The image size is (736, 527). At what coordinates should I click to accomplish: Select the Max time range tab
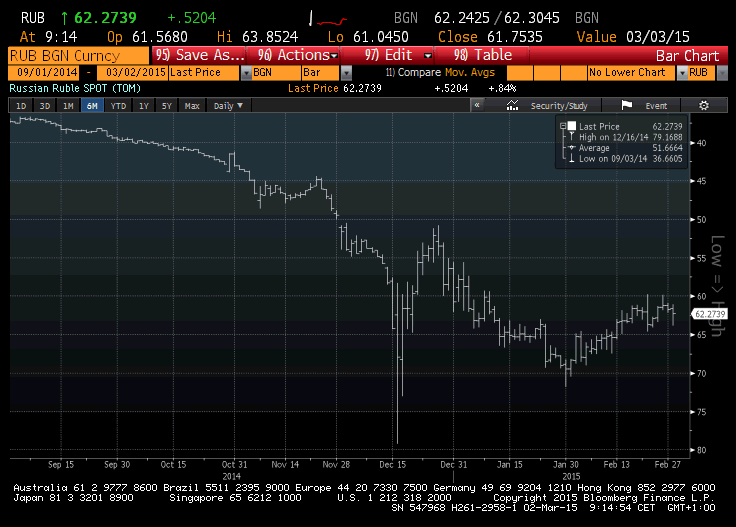(192, 106)
